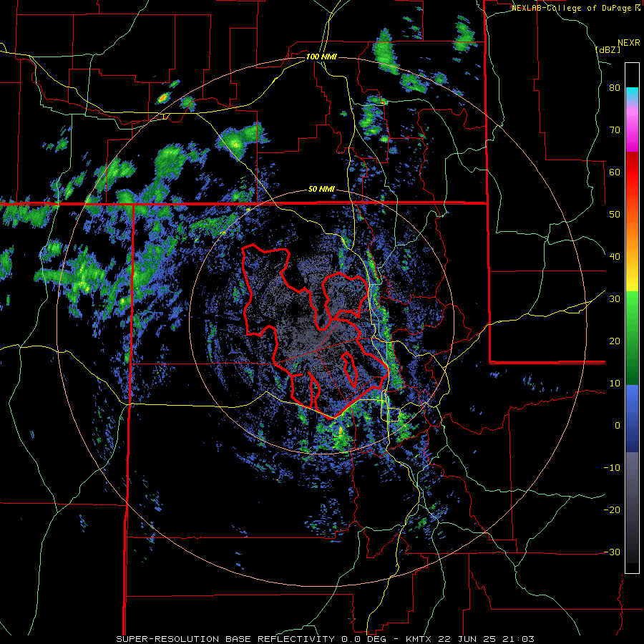This screenshot has height=644, width=644.
Task: Click the 50 dBZ scale value
Action: (x=615, y=215)
